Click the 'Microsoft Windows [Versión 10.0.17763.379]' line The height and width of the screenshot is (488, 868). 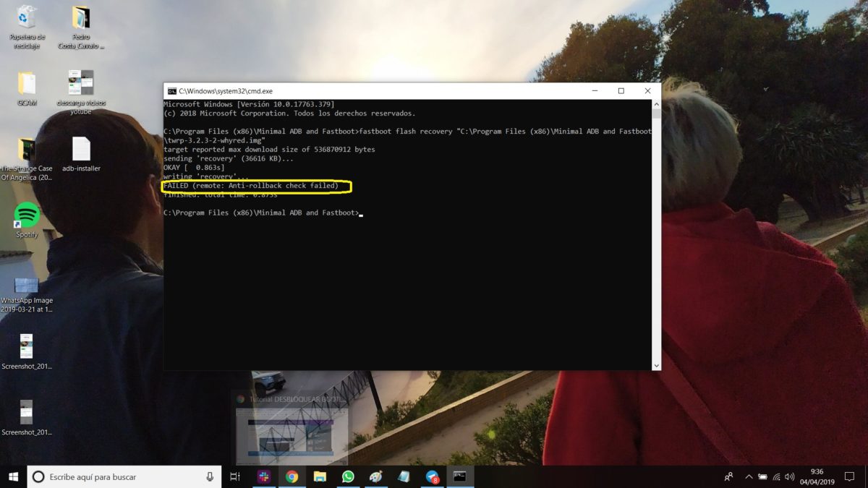click(249, 105)
